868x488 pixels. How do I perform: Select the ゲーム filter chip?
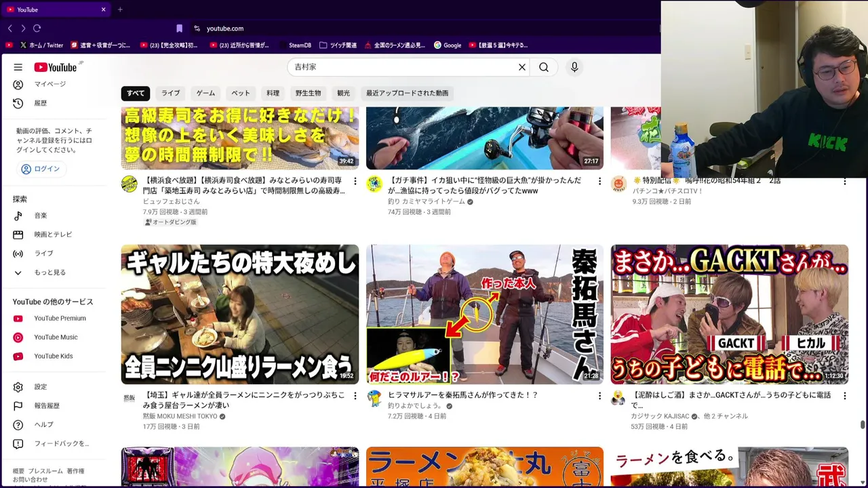click(205, 94)
